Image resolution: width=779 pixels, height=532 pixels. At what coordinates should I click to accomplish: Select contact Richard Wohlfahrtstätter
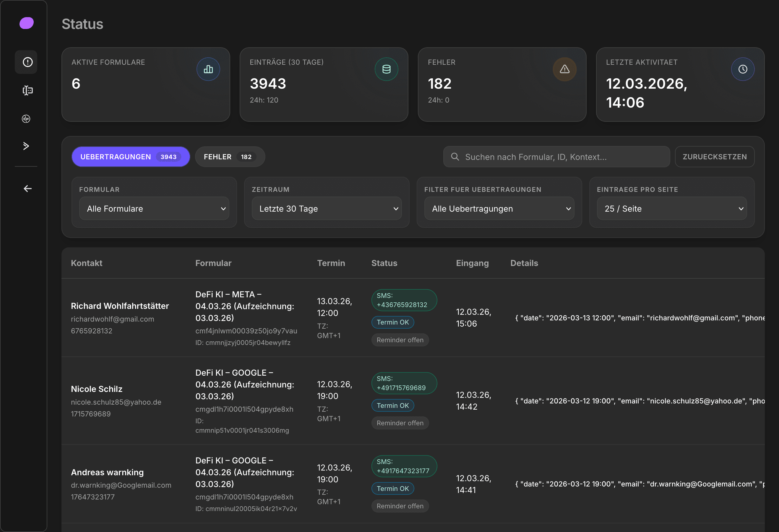tap(120, 306)
